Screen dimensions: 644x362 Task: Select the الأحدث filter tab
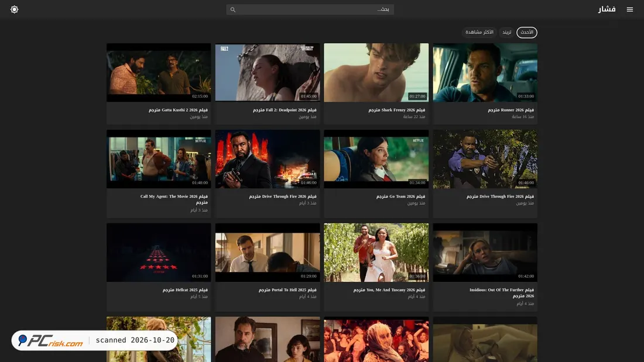526,32
